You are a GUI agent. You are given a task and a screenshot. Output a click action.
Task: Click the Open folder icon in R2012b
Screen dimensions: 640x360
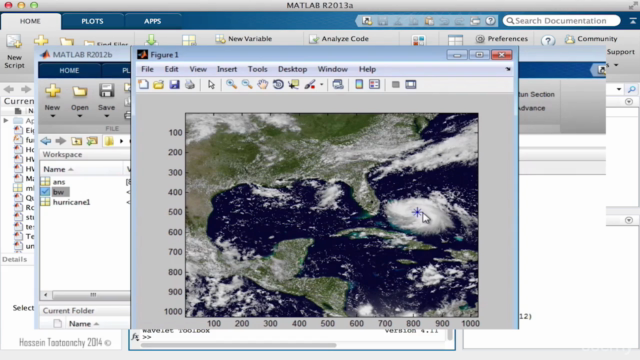[x=80, y=91]
